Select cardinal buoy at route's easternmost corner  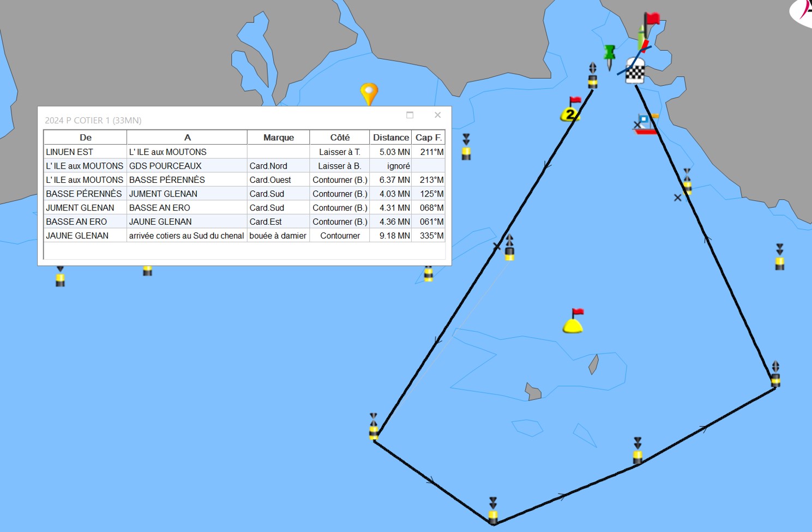775,375
